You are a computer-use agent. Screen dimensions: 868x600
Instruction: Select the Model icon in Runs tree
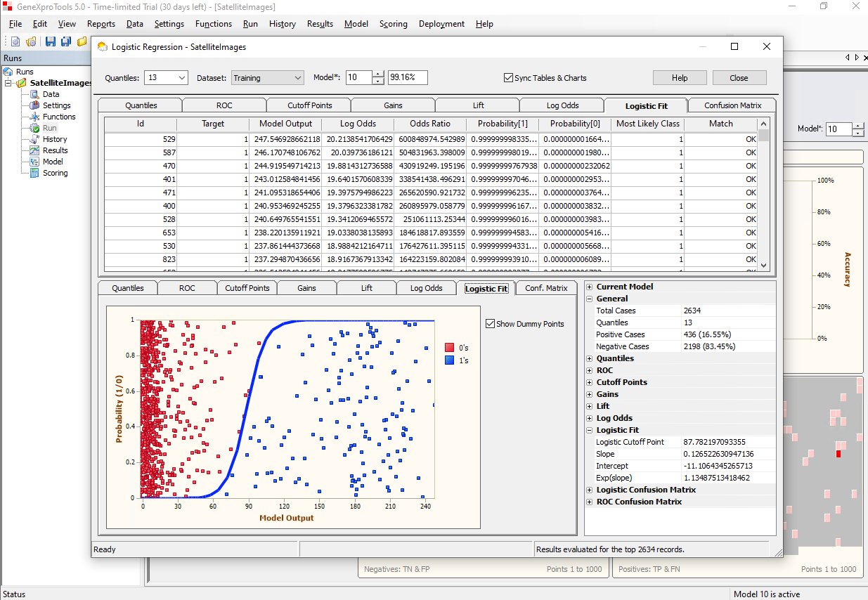point(34,162)
